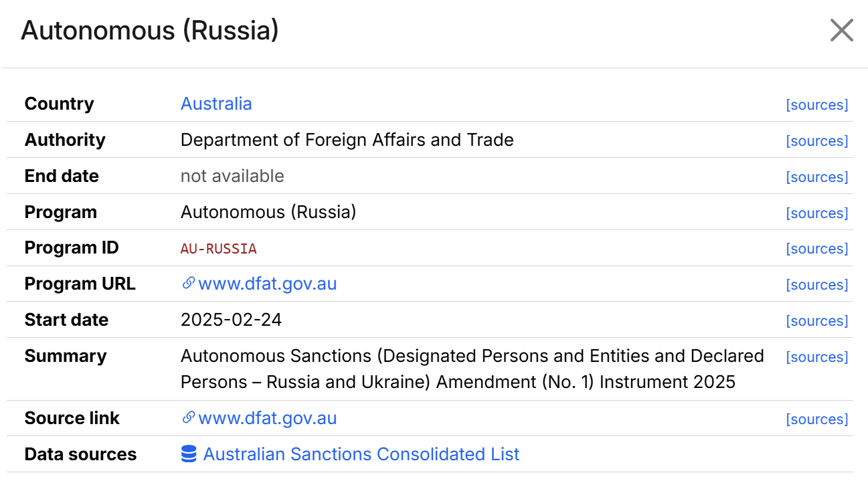Screen dimensions: 868x487
Task: Close the Autonomous (Russia) dialog
Action: 841,31
